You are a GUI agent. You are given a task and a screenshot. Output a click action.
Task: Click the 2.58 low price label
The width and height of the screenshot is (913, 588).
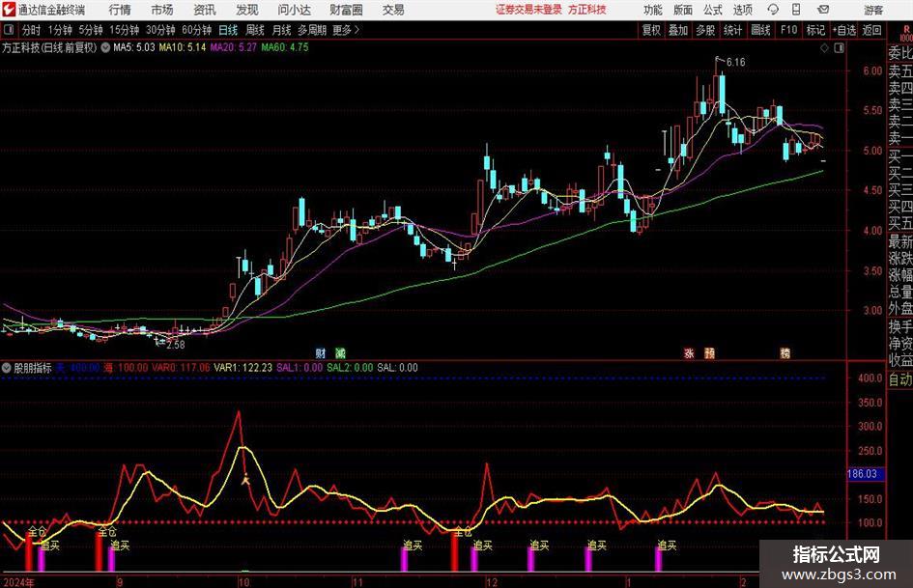coord(175,345)
